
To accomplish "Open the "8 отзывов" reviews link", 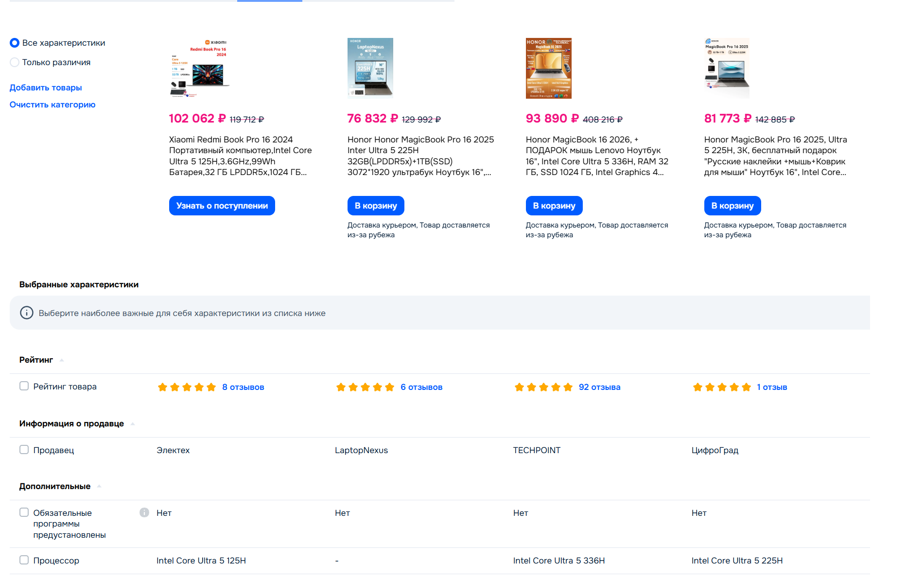I will pos(243,387).
